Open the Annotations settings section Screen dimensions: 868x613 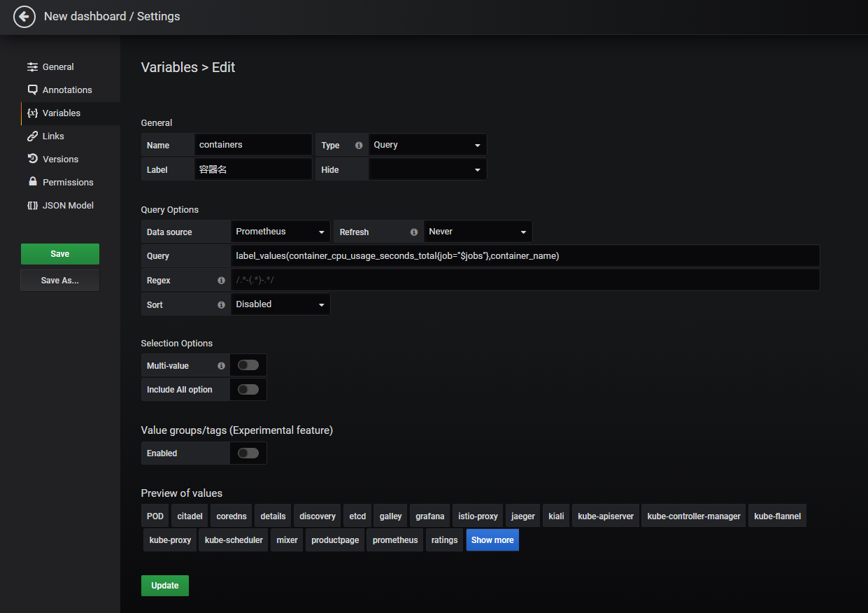point(67,90)
